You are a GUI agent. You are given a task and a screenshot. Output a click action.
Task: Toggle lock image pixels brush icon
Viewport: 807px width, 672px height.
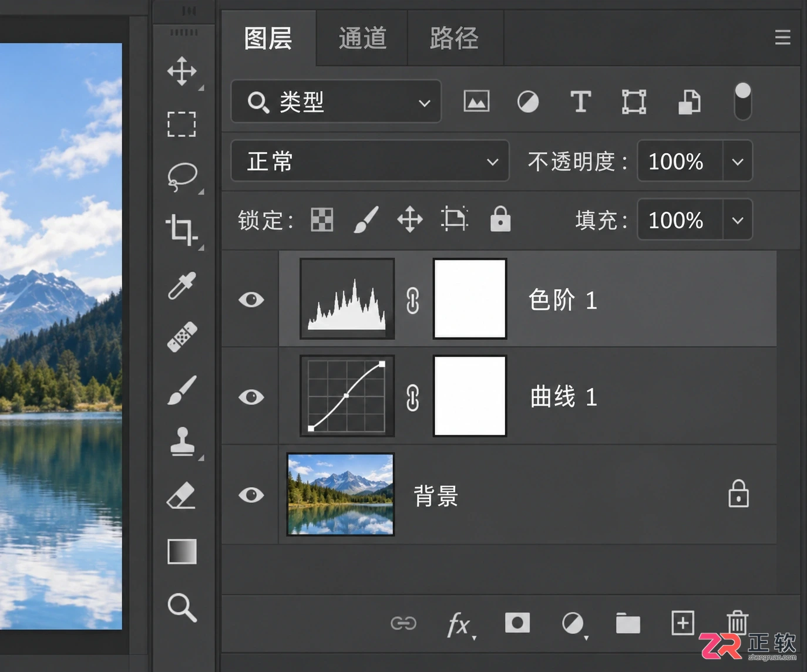point(366,220)
